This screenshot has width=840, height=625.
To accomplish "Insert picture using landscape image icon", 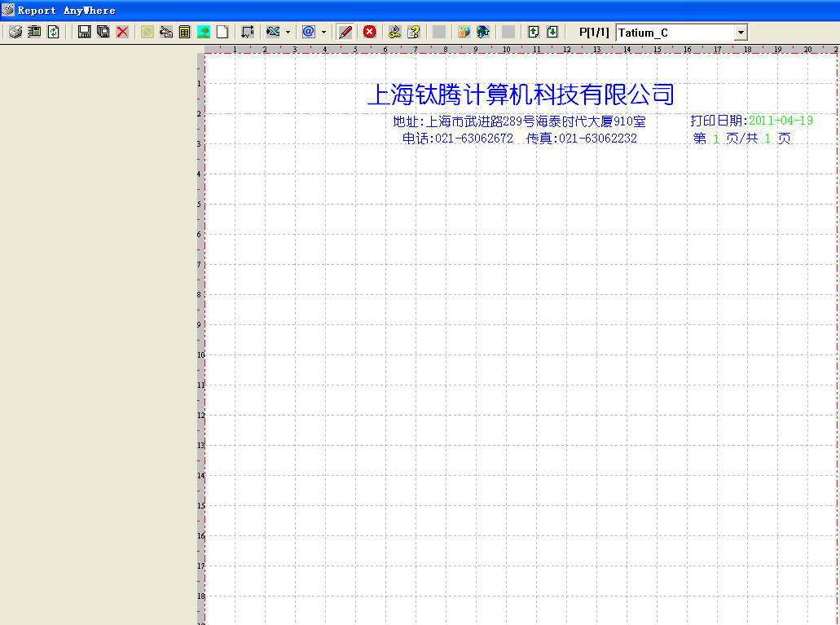I will point(204,32).
